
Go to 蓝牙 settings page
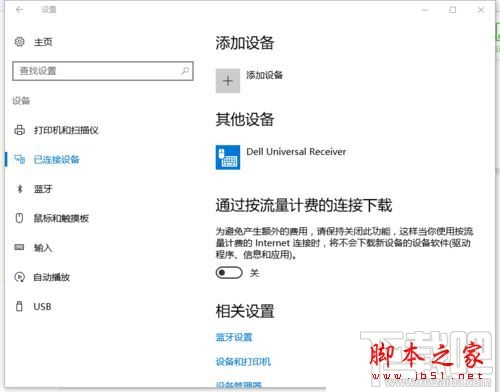pyautogui.click(x=43, y=189)
